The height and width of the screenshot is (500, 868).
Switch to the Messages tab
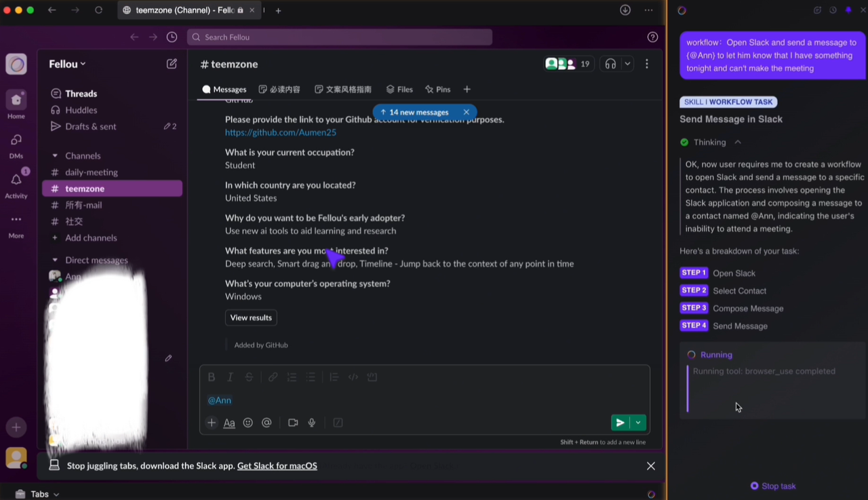click(x=224, y=89)
